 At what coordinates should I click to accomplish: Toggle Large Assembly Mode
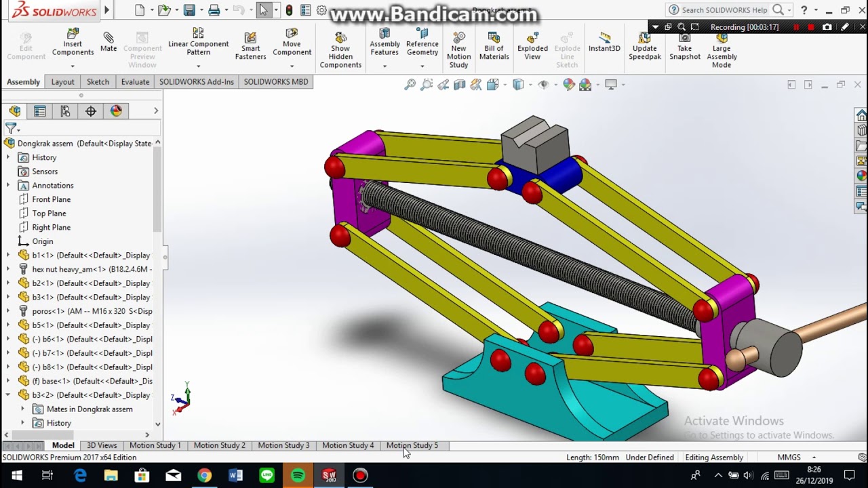click(722, 50)
